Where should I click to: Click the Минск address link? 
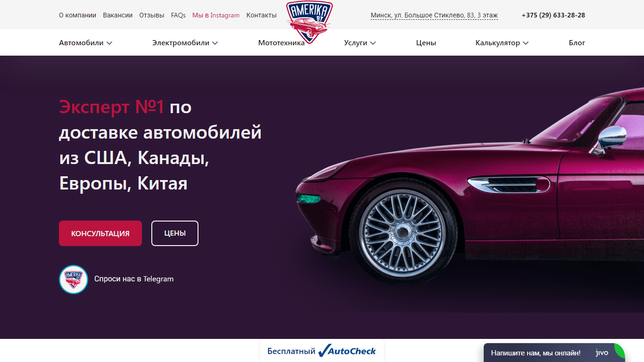[x=434, y=16]
